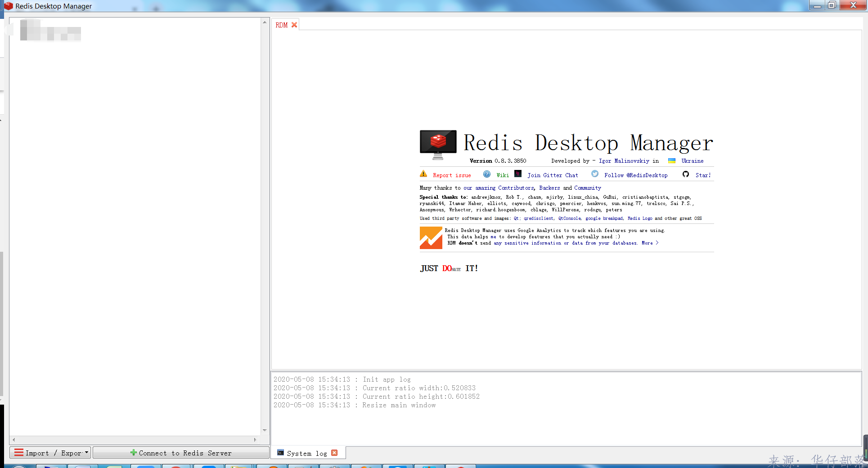The width and height of the screenshot is (868, 468).
Task: Click the Redis icon in title bar
Action: click(x=8, y=6)
